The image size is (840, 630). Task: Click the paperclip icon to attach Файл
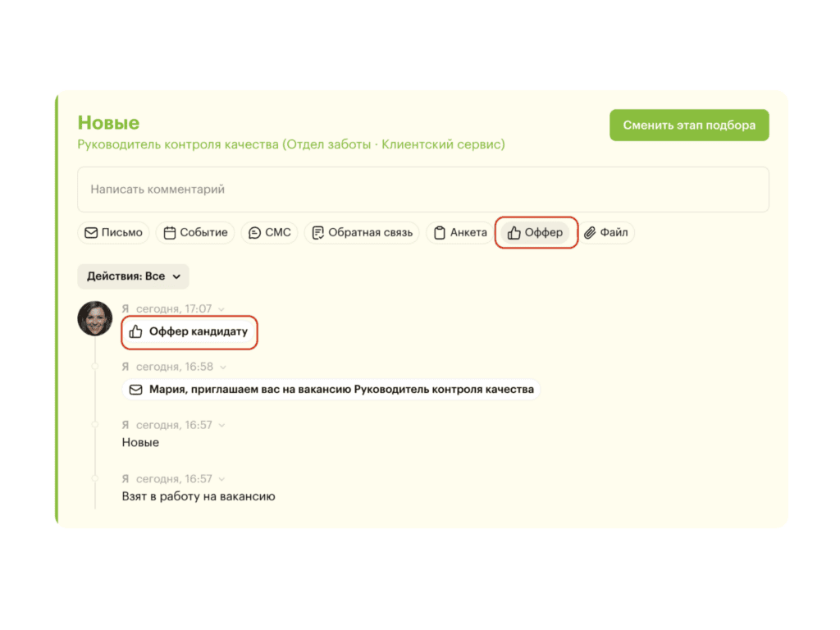(590, 233)
